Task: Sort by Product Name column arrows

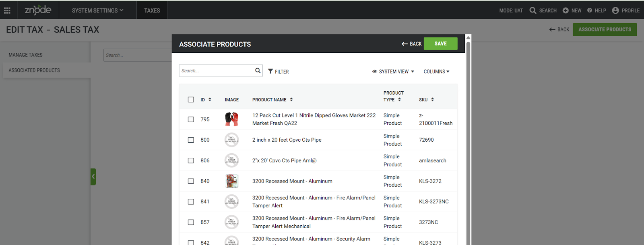Action: click(x=291, y=99)
